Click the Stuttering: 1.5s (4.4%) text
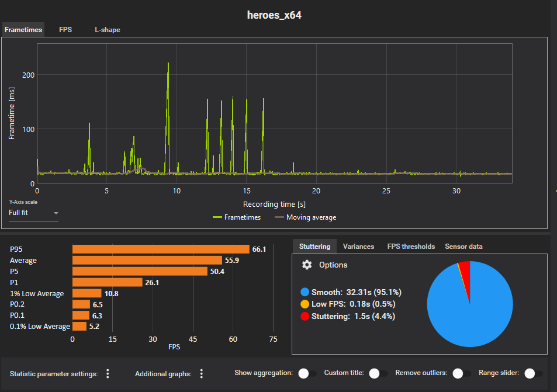Image resolution: width=557 pixels, height=392 pixels. [x=353, y=316]
